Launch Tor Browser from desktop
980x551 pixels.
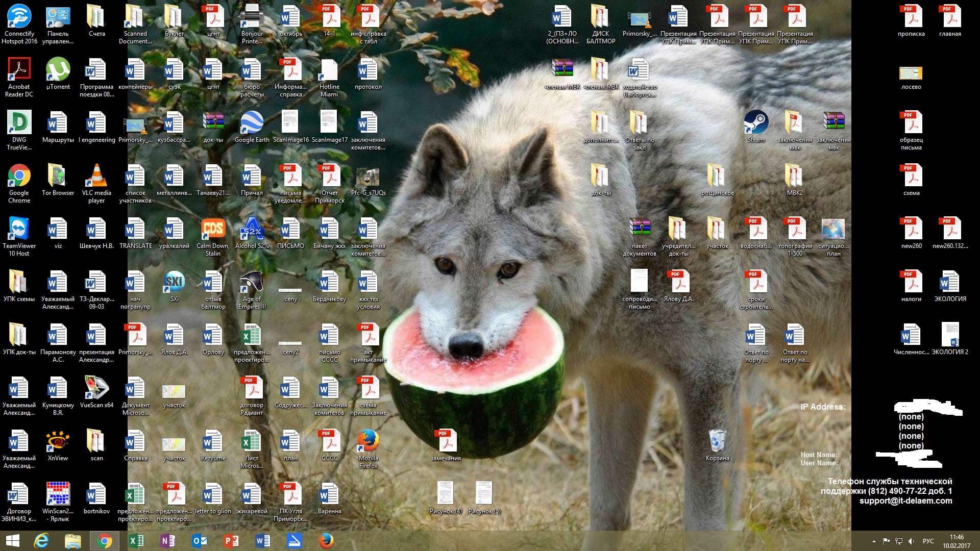58,177
